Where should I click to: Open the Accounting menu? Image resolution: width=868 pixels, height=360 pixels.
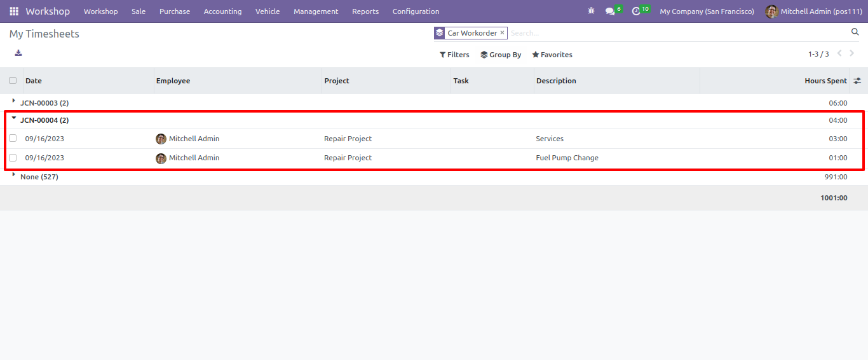222,11
